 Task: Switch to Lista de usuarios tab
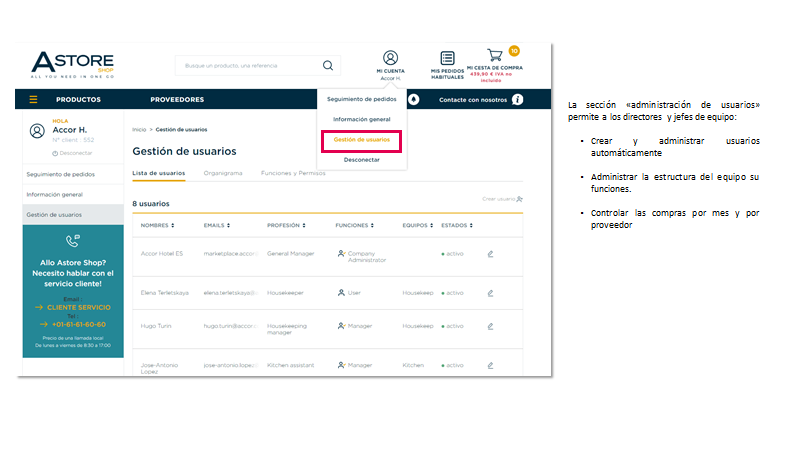tap(159, 173)
